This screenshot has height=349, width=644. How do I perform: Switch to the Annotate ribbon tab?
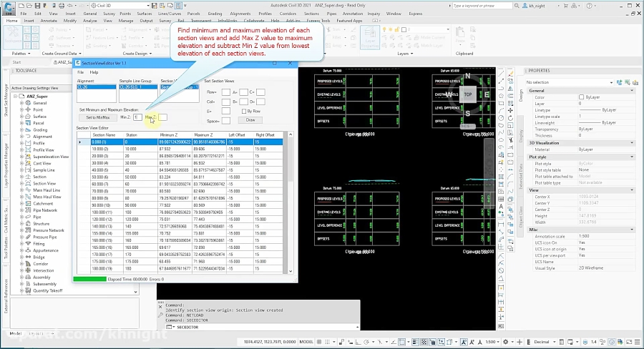pos(49,21)
